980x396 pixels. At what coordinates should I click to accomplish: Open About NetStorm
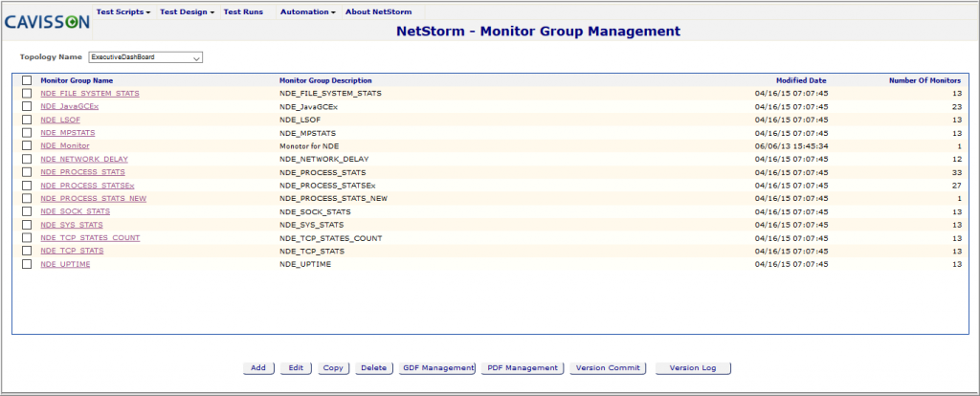[x=378, y=11]
